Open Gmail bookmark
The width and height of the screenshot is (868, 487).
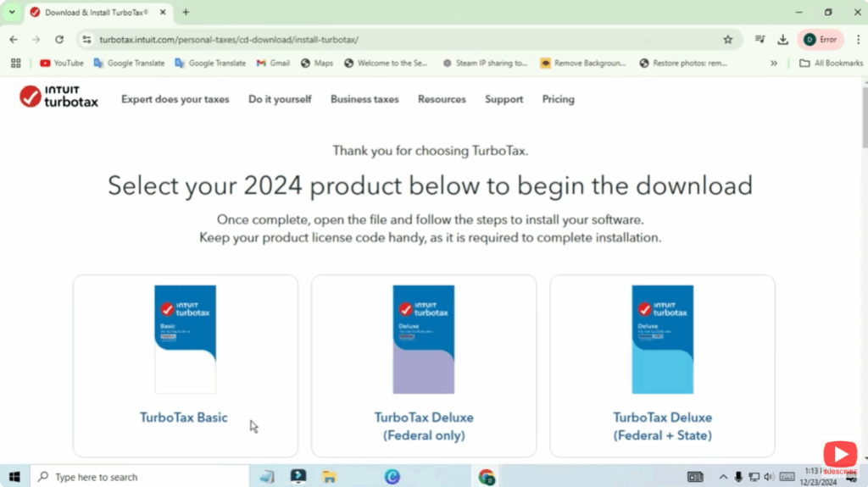coord(273,63)
